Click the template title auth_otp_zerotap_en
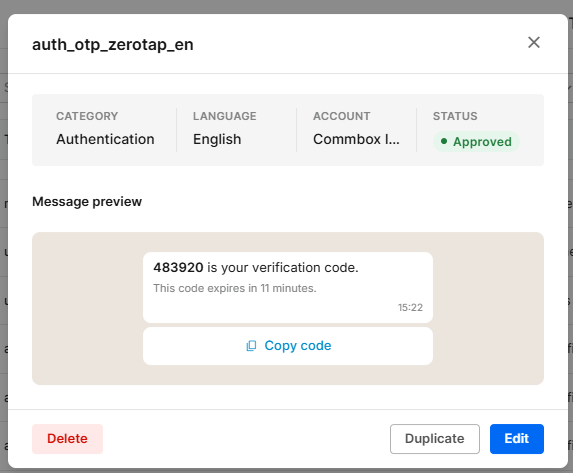 click(113, 45)
